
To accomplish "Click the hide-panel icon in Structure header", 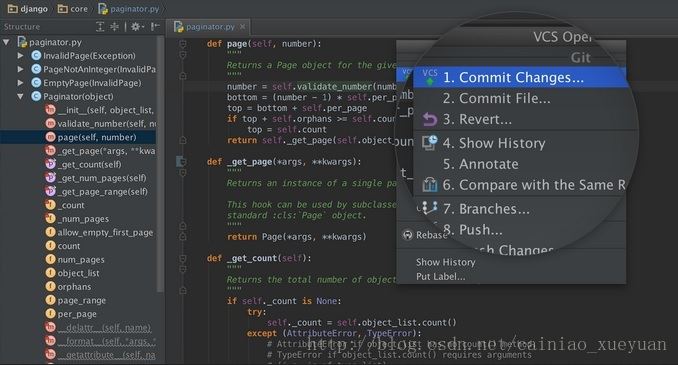I will point(155,27).
